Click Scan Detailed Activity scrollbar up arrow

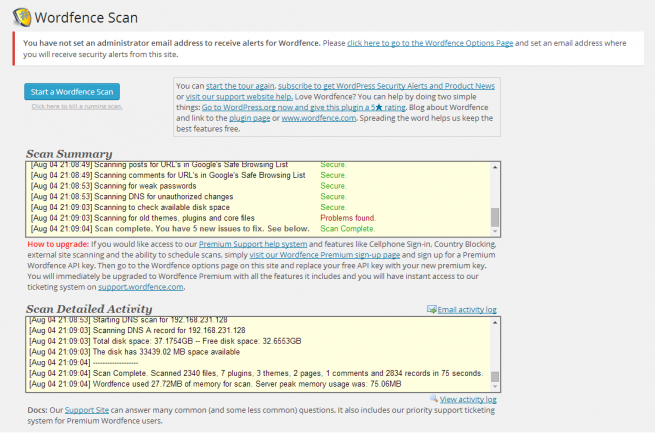pos(495,323)
